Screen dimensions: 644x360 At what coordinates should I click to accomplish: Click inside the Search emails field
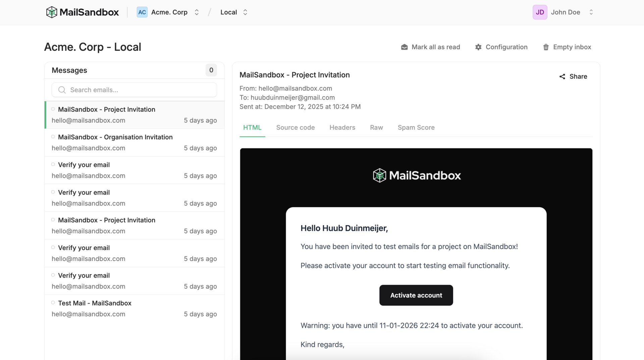(134, 90)
